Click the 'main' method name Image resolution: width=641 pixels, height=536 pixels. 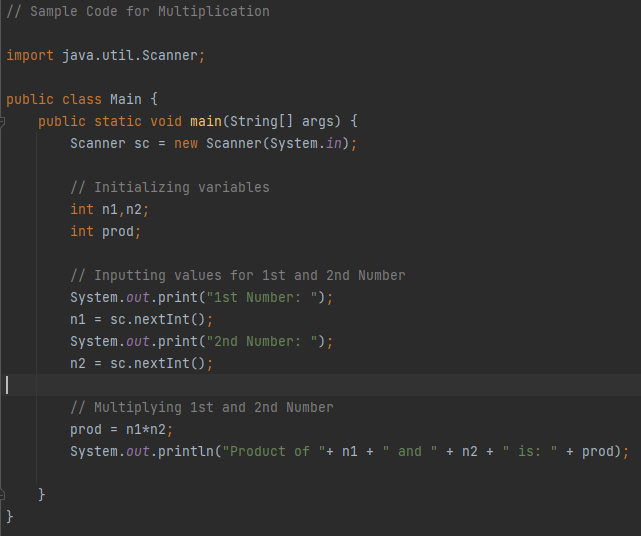point(206,121)
